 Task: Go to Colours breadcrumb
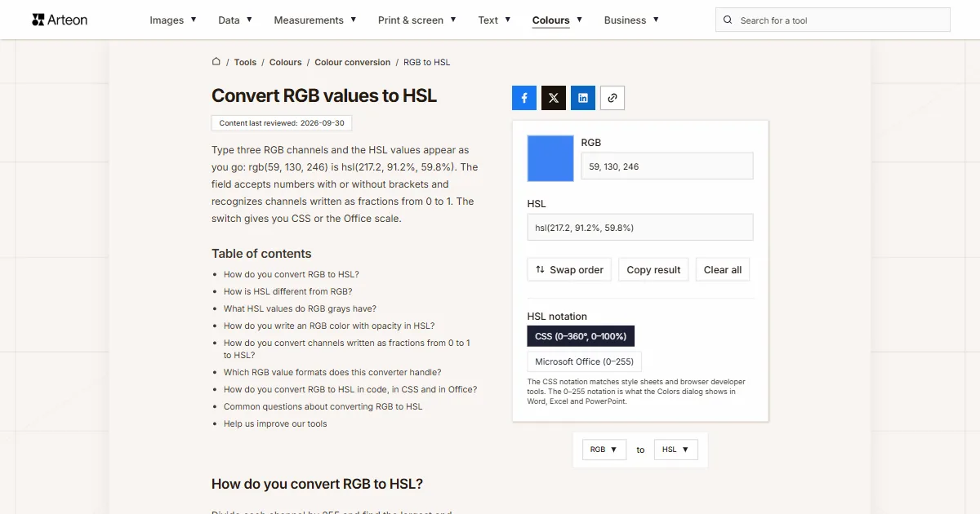pos(286,62)
